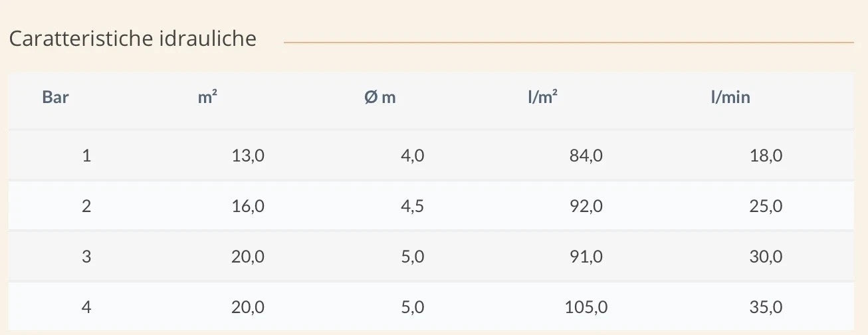Screen dimensions: 868x335
Task: Select the 92,0 l/m² cell
Action: pyautogui.click(x=586, y=207)
